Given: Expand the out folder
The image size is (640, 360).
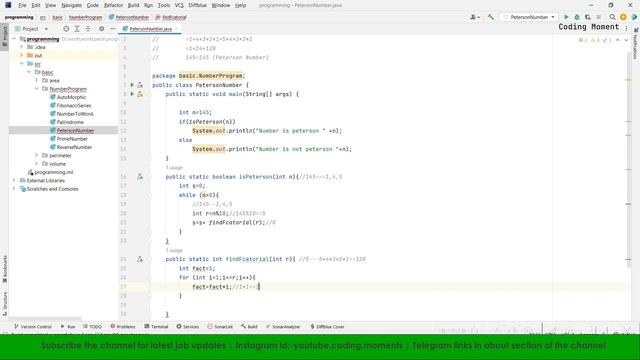Looking at the screenshot, I should [22, 55].
